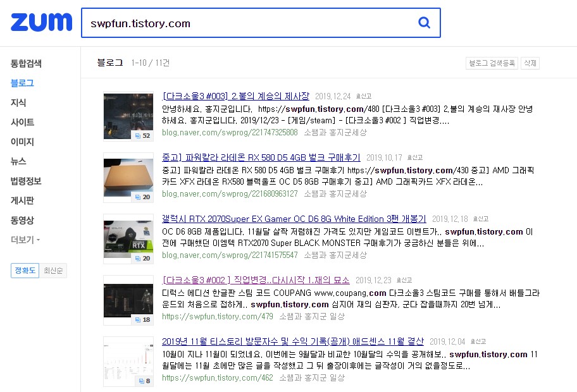Click the magnifier search icon
Viewport: 577px width, 392px height.
pos(425,23)
